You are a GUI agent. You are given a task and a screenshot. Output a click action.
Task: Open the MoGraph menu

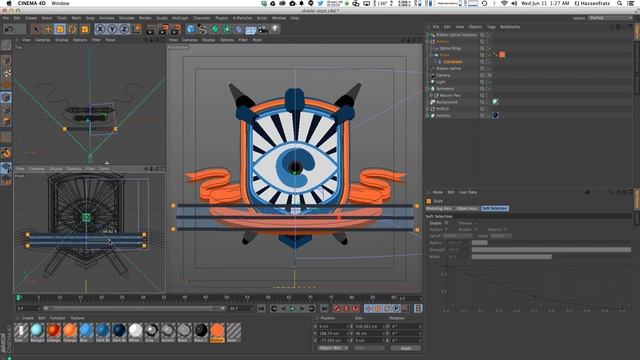pyautogui.click(x=180, y=18)
